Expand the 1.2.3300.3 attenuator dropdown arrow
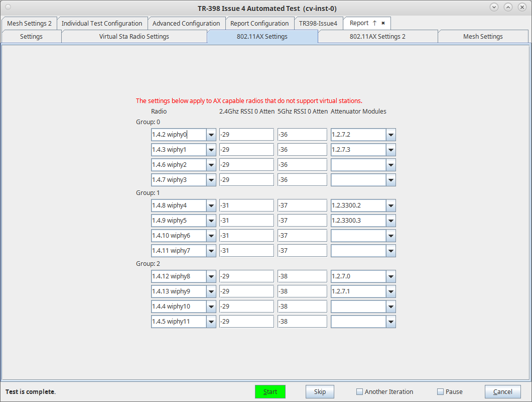This screenshot has width=532, height=402. 391,221
